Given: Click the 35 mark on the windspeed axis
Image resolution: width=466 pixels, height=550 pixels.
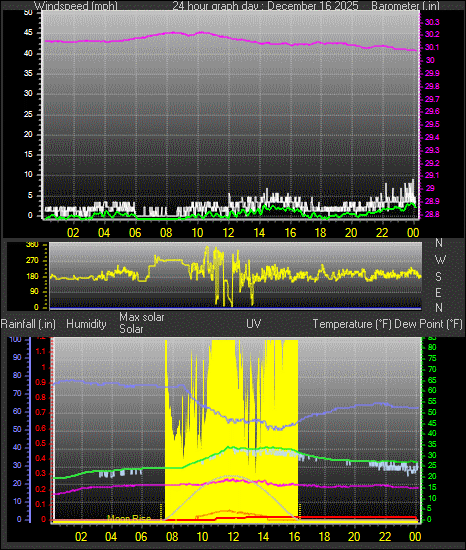Looking at the screenshot, I should (x=28, y=73).
